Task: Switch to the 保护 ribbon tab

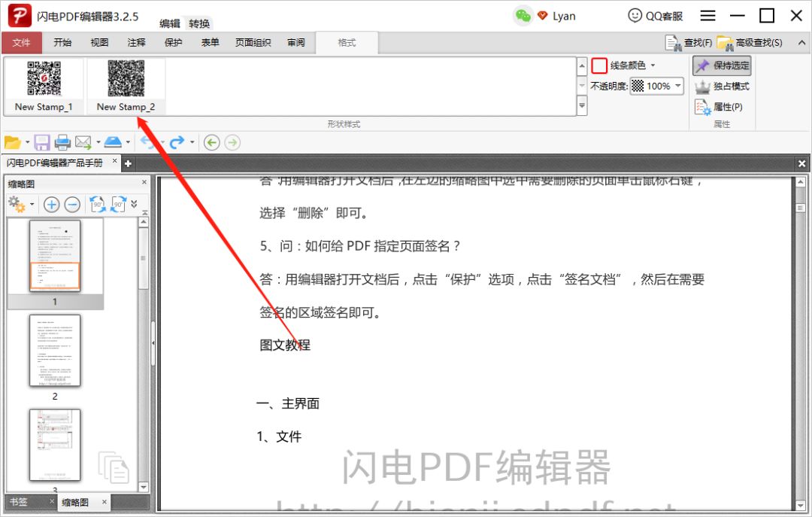Action: [x=173, y=43]
